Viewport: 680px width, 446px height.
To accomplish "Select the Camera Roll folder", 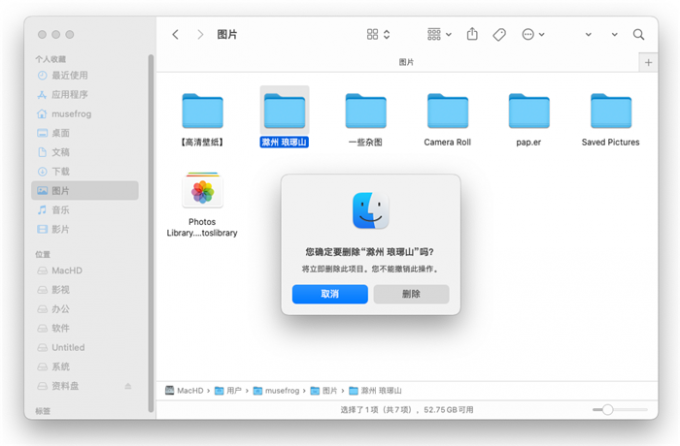I will point(448,111).
